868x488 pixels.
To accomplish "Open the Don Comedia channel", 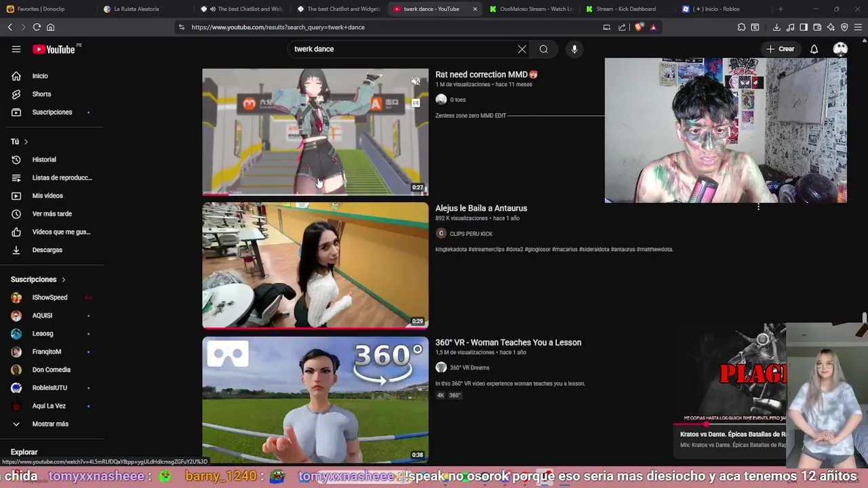I will 52,369.
